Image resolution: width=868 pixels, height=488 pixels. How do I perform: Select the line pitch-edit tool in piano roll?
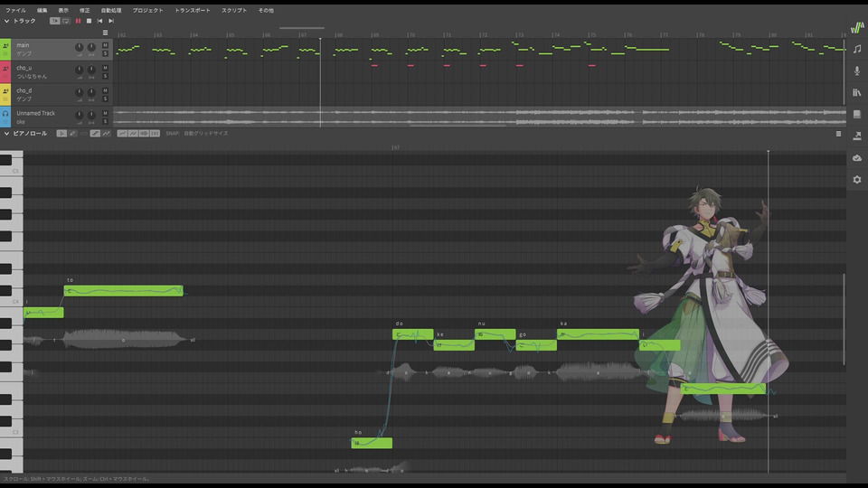tap(95, 134)
